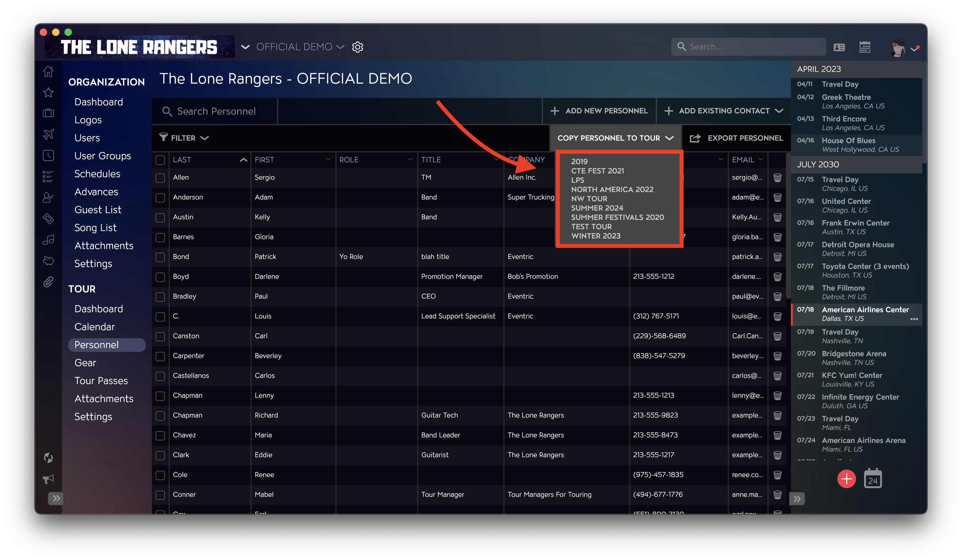
Task: Check the box for Bond Patrick
Action: click(x=160, y=257)
